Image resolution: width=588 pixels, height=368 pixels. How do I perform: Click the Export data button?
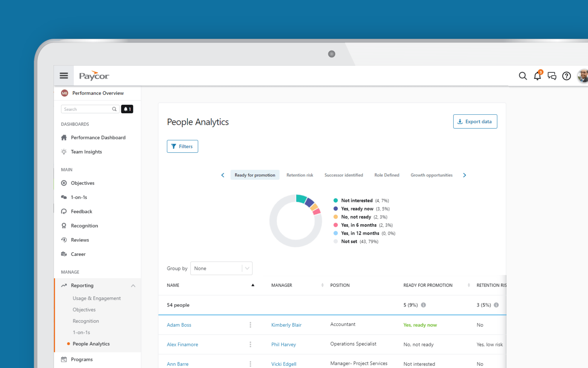(x=475, y=121)
